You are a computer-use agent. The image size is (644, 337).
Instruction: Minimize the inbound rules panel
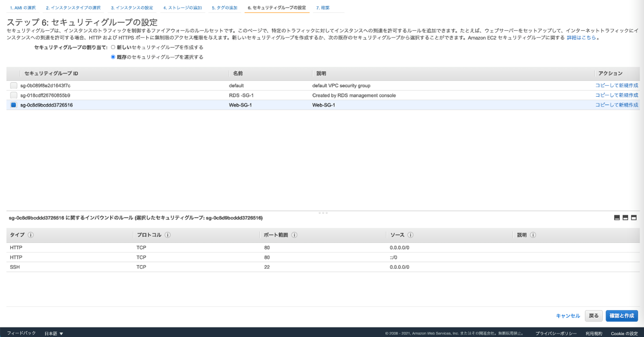[617, 218]
